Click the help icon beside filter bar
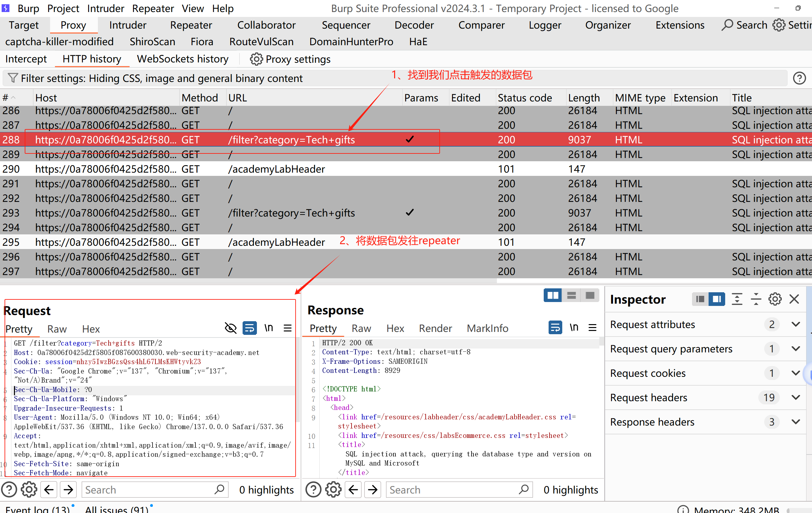The image size is (812, 513). (x=799, y=78)
